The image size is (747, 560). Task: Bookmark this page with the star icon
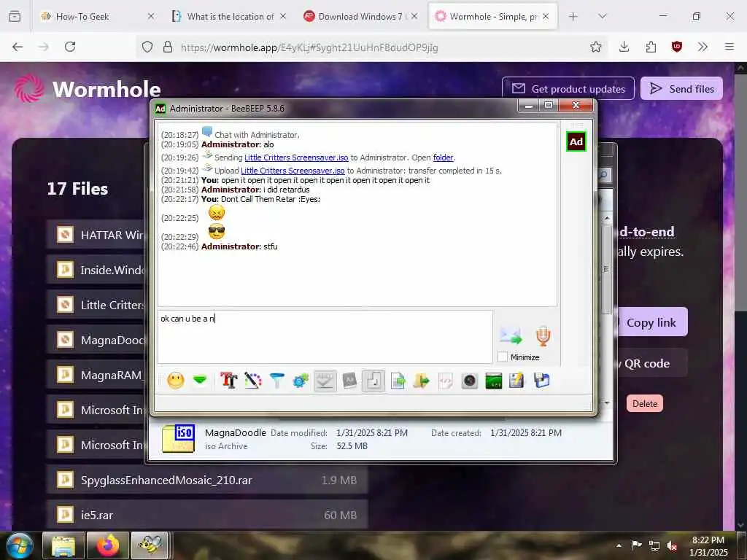595,47
